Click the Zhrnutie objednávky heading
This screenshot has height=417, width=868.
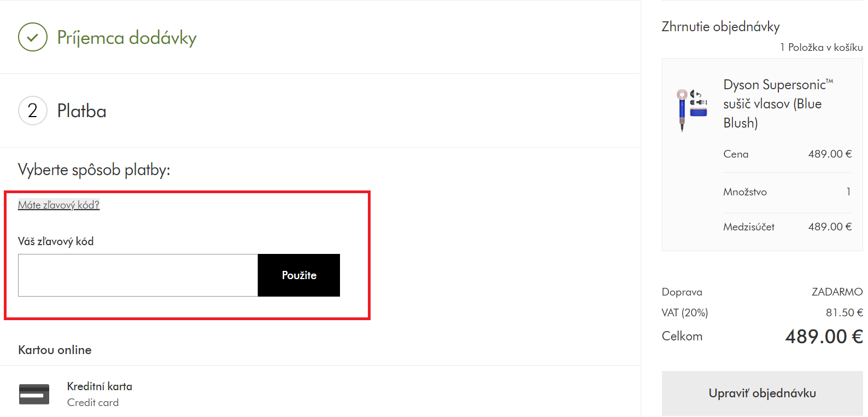coord(720,27)
